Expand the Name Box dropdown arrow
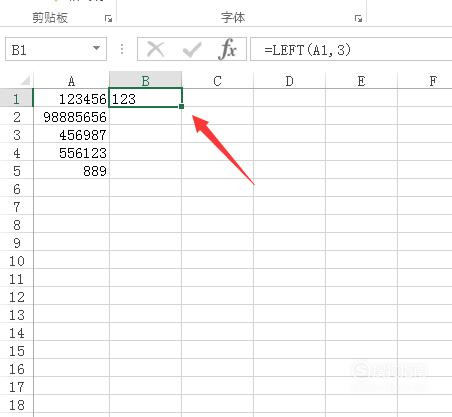This screenshot has width=452, height=417. coord(96,48)
